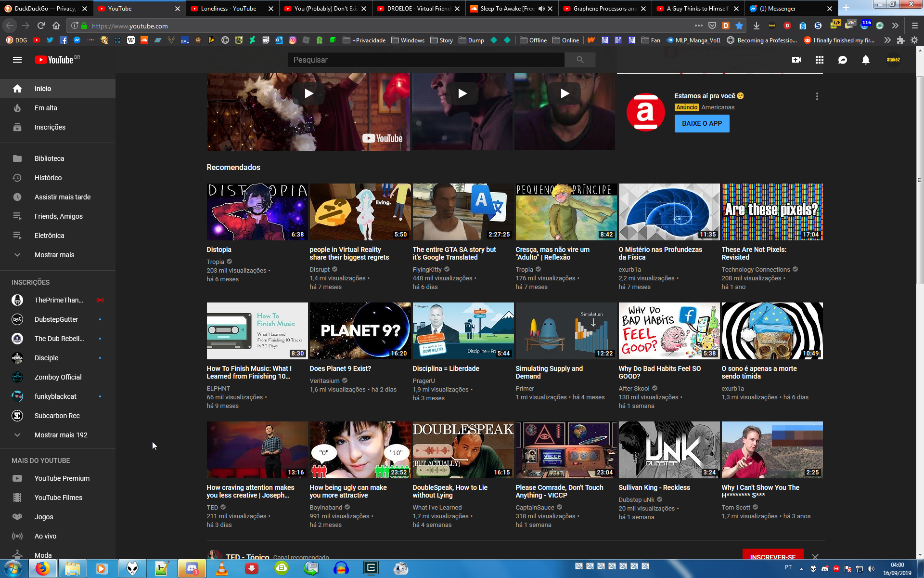Open the Stake2 account avatar
The width and height of the screenshot is (924, 578).
pyautogui.click(x=893, y=60)
